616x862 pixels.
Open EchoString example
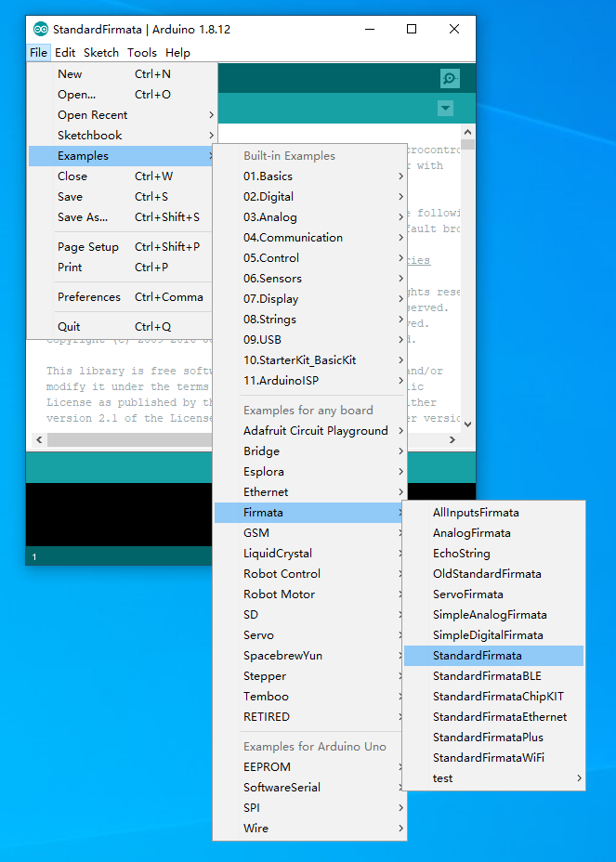494,554
